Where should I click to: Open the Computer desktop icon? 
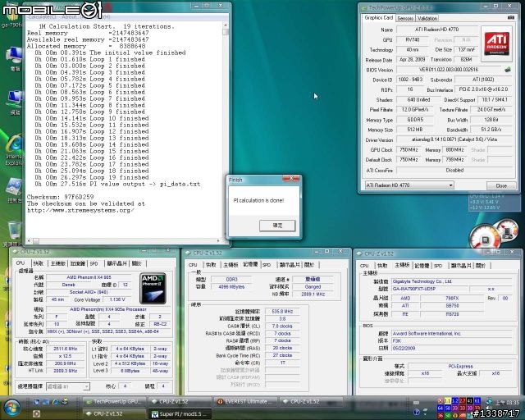(14, 58)
